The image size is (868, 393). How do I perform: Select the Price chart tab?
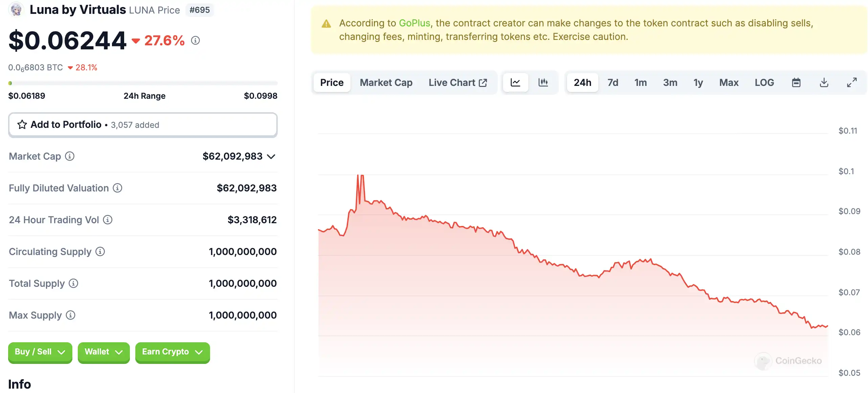[x=332, y=83]
